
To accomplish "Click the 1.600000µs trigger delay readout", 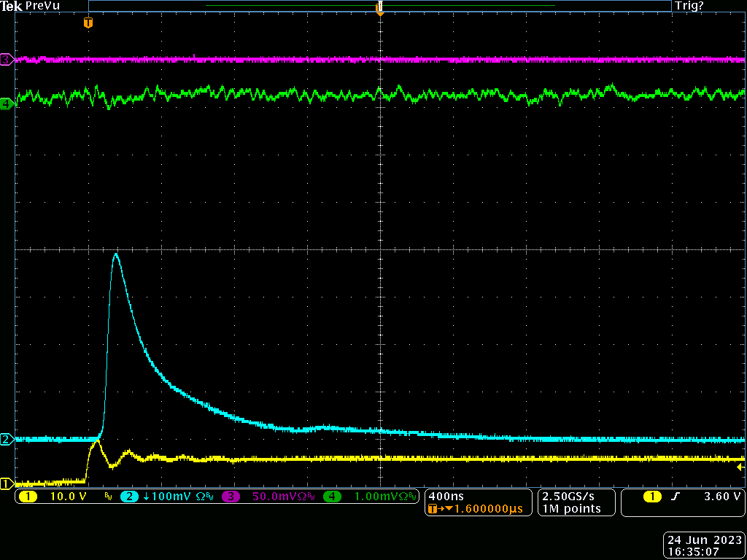I will point(481,509).
